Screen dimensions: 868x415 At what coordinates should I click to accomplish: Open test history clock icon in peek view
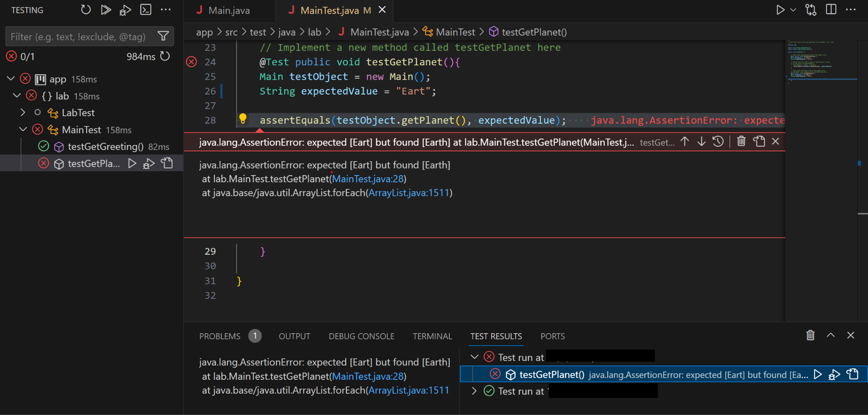click(x=718, y=142)
